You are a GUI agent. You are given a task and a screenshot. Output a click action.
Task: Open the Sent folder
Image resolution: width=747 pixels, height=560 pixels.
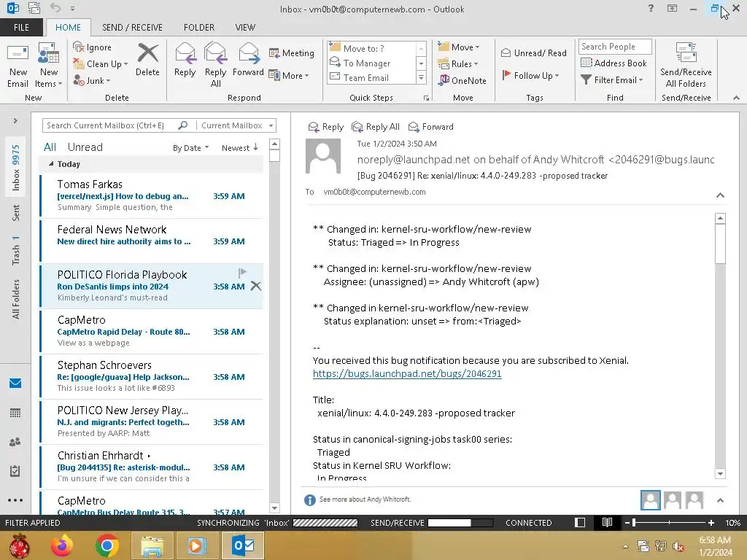(x=16, y=213)
